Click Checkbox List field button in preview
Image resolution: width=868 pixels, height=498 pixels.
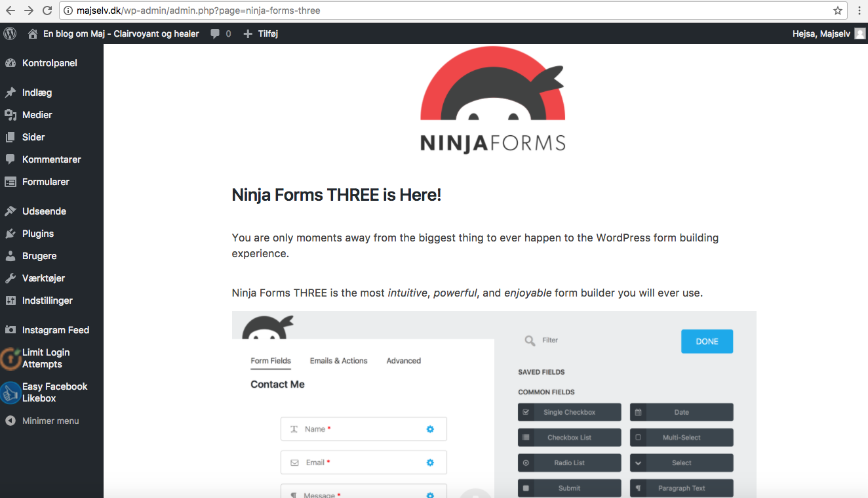(569, 438)
